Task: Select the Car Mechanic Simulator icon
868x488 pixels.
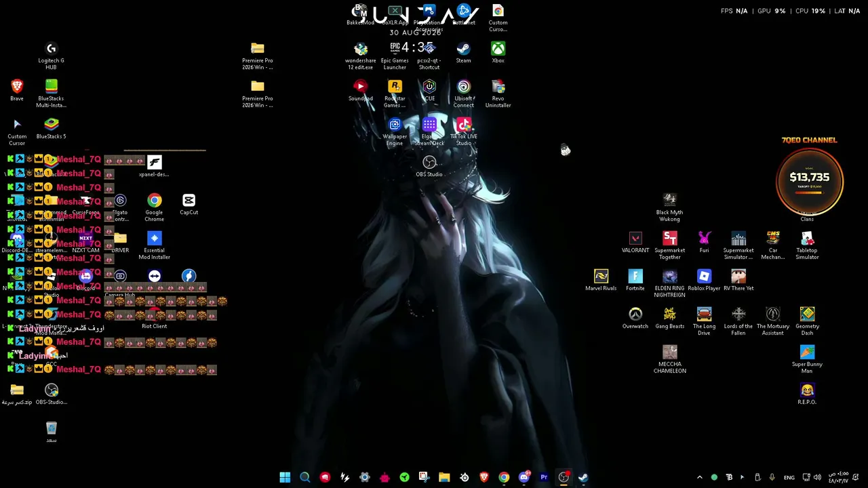Action: click(x=773, y=245)
